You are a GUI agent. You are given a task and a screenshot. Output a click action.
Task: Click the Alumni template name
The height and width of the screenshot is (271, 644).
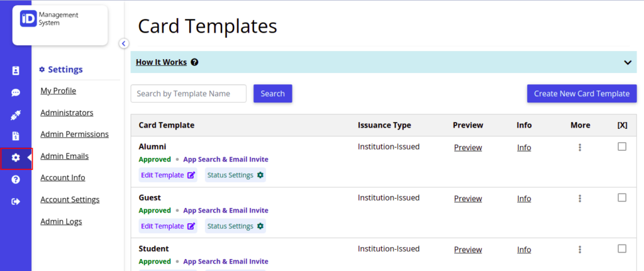[x=152, y=147]
